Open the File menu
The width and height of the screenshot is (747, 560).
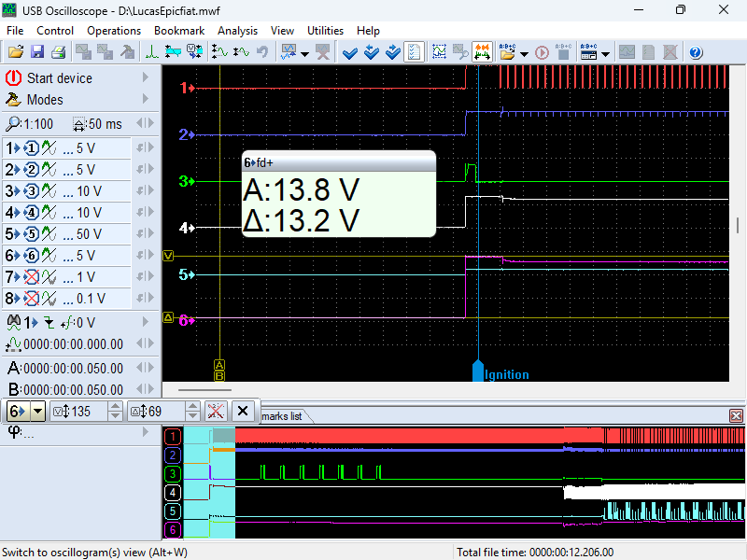point(15,31)
